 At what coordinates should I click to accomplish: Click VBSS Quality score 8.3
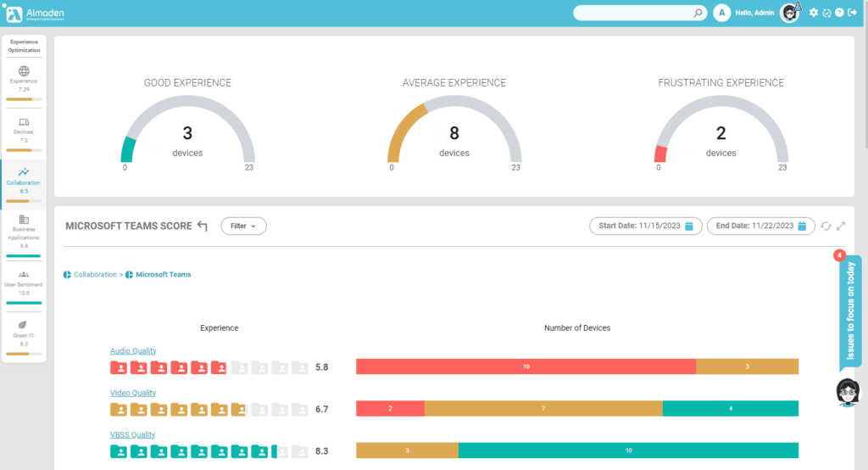[321, 451]
